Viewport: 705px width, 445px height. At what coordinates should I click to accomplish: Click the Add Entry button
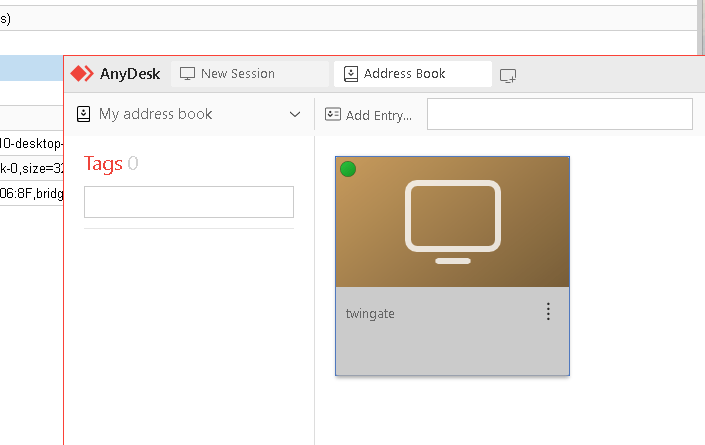click(368, 115)
